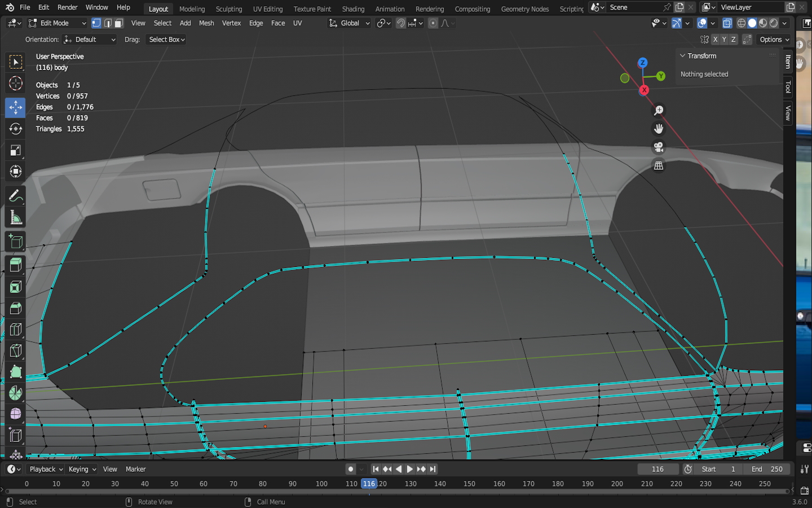Click the Start frame field
The width and height of the screenshot is (812, 508).
click(718, 469)
